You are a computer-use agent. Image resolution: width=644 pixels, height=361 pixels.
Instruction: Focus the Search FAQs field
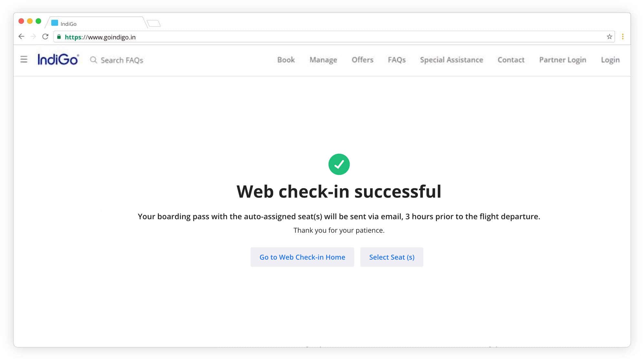122,60
